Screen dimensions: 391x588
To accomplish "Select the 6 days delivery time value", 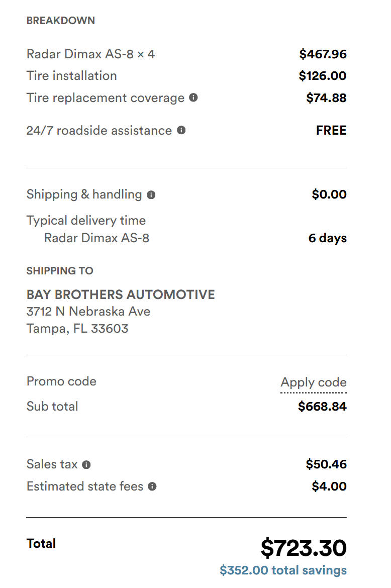I will pyautogui.click(x=328, y=238).
